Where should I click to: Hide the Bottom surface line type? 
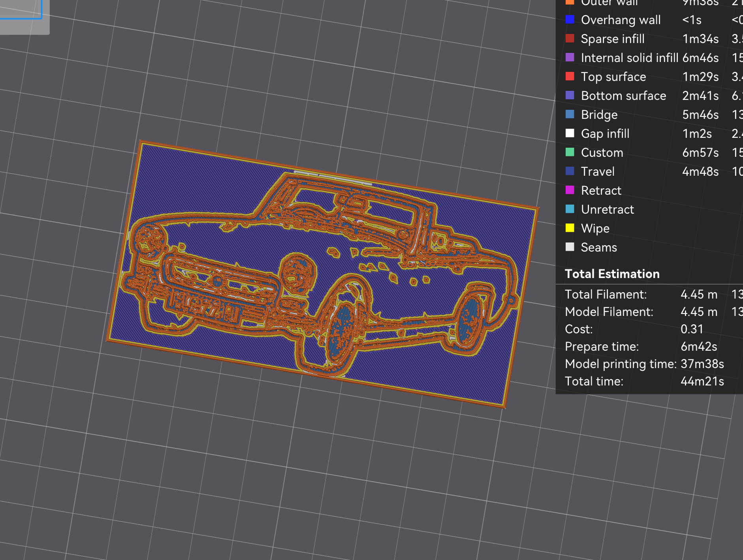tap(623, 96)
